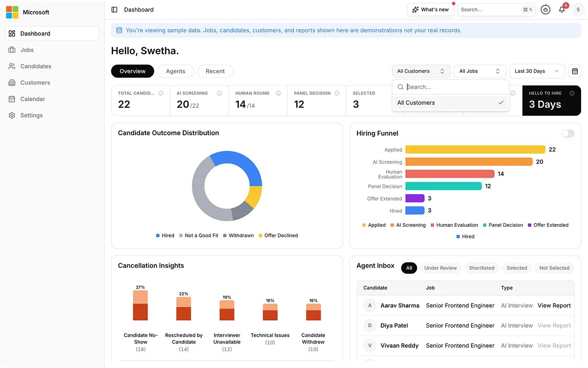This screenshot has width=588, height=368.
Task: Open the user avatar S menu
Action: [578, 10]
